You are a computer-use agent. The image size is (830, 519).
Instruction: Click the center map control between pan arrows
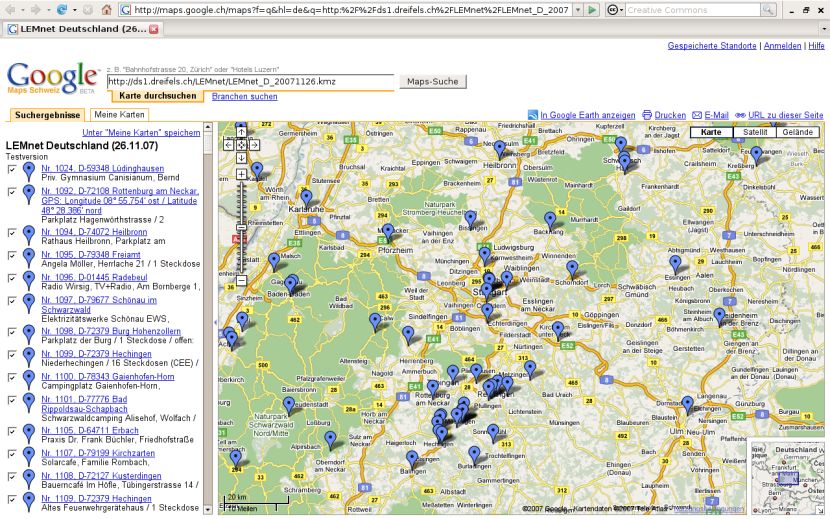click(241, 145)
